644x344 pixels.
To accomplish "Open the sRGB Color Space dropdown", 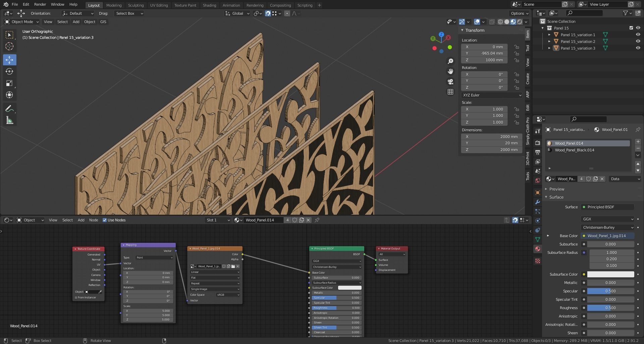I will coord(228,295).
